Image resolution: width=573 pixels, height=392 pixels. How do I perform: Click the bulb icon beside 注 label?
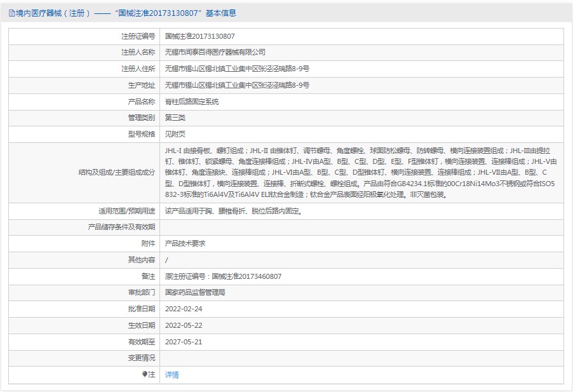tap(145, 374)
